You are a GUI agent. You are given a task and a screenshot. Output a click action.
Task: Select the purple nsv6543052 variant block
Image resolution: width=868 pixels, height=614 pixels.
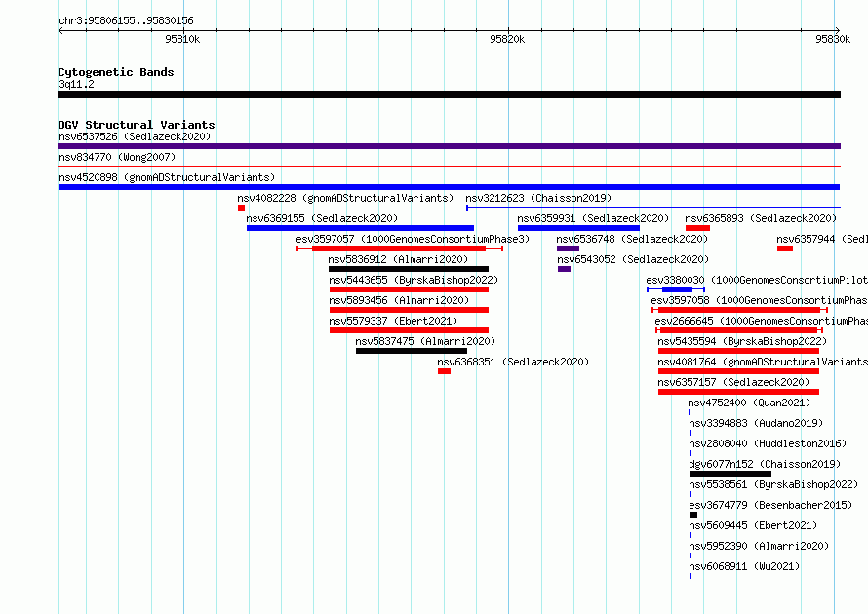[x=564, y=269]
